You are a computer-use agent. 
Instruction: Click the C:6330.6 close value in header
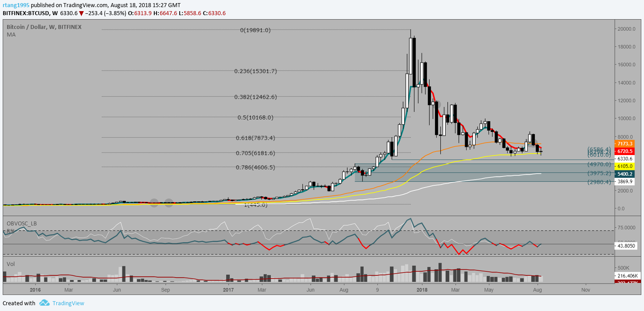[214, 13]
